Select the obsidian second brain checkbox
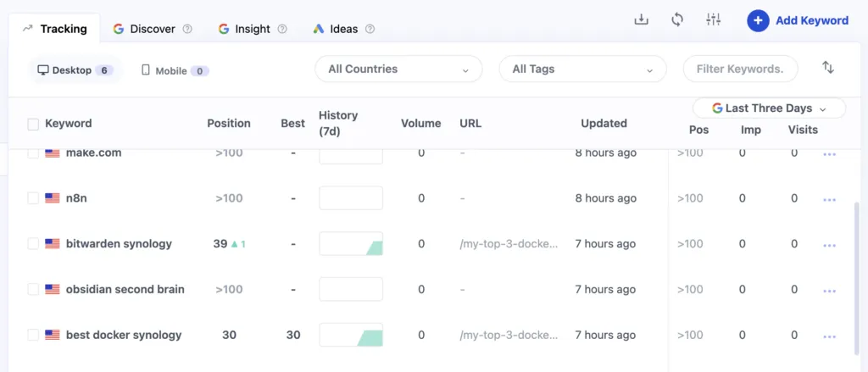The width and height of the screenshot is (868, 372). (x=33, y=290)
